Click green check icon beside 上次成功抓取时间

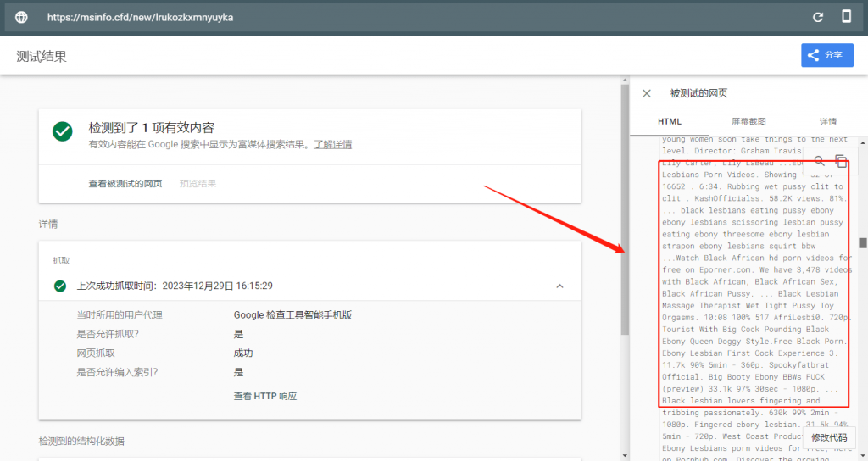pyautogui.click(x=60, y=286)
